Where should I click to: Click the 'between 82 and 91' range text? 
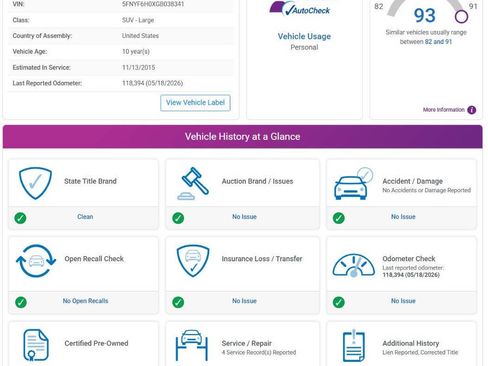426,42
